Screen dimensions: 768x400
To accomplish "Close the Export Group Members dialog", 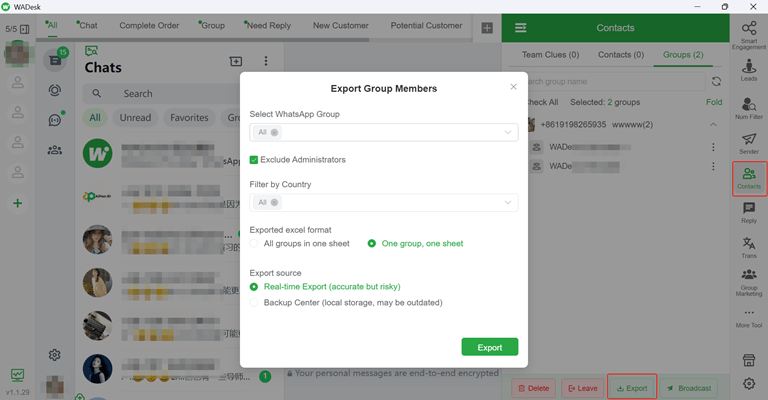I will (x=513, y=87).
